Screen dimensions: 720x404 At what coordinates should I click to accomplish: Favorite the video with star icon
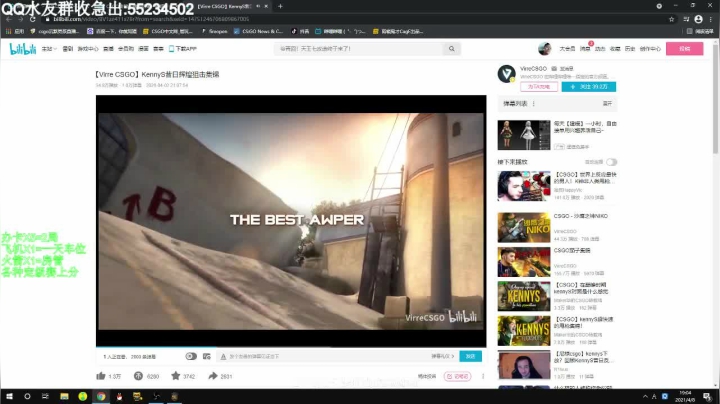(175, 376)
